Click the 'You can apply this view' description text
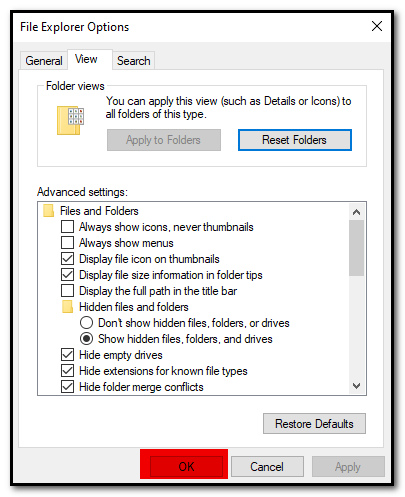The image size is (405, 497). point(228,107)
